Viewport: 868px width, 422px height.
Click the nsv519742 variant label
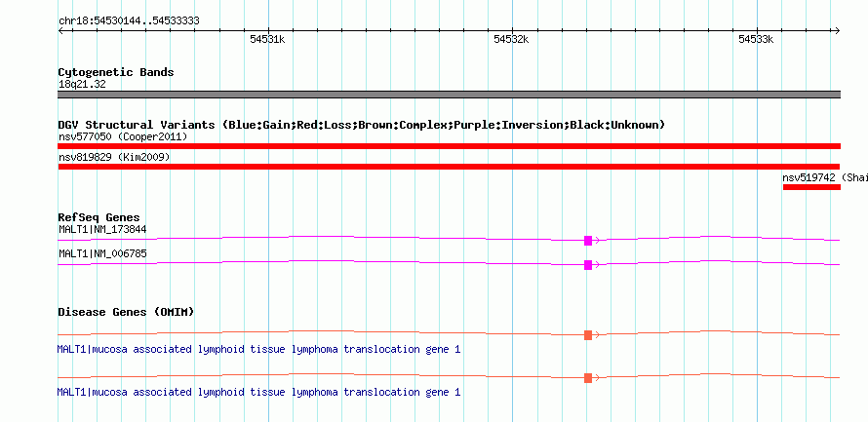(x=825, y=177)
